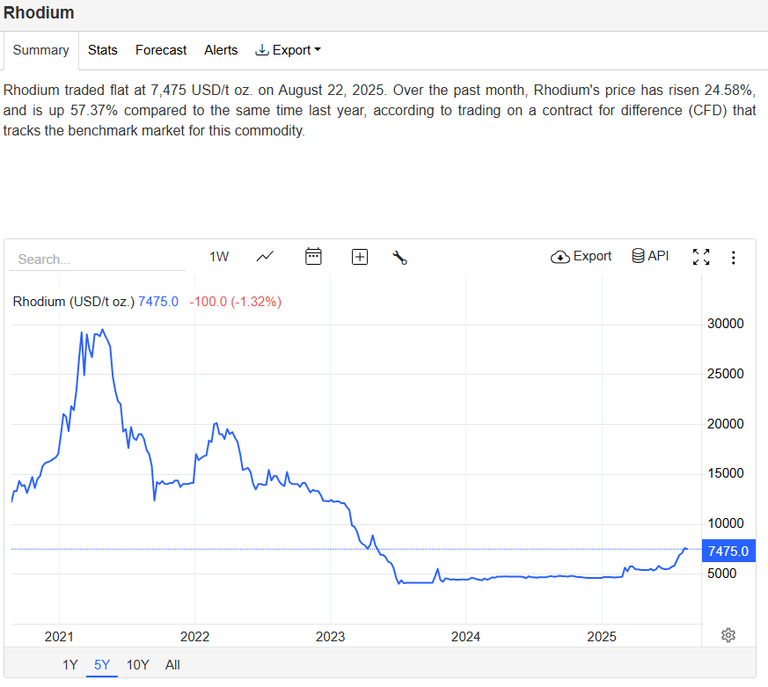Click the 2023 x-axis label
The width and height of the screenshot is (768, 687).
[330, 637]
